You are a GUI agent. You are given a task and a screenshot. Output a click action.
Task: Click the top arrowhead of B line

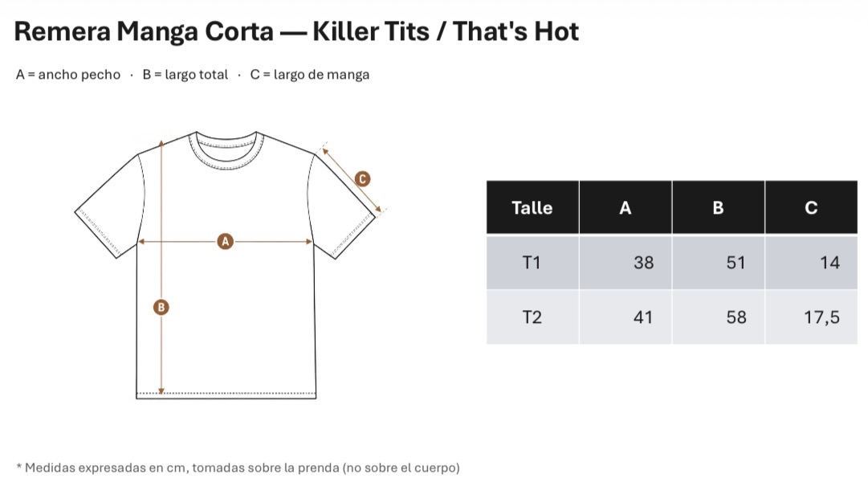pyautogui.click(x=161, y=144)
